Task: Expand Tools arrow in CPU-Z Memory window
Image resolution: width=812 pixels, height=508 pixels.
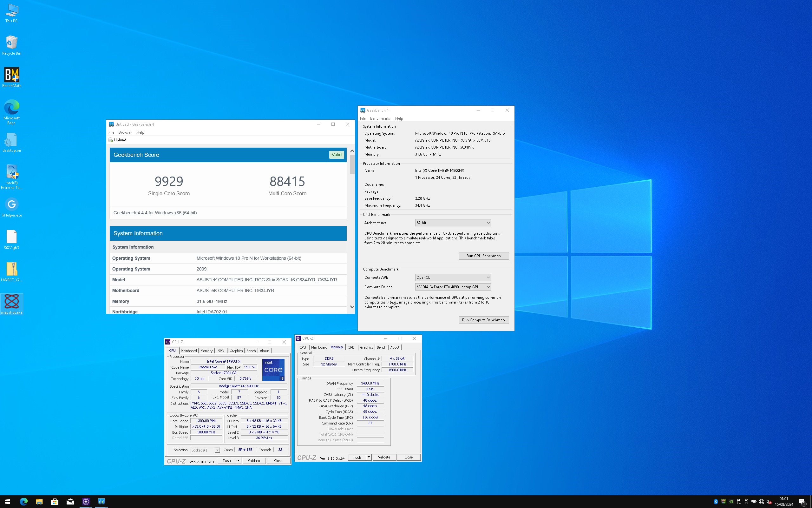Action: point(369,457)
